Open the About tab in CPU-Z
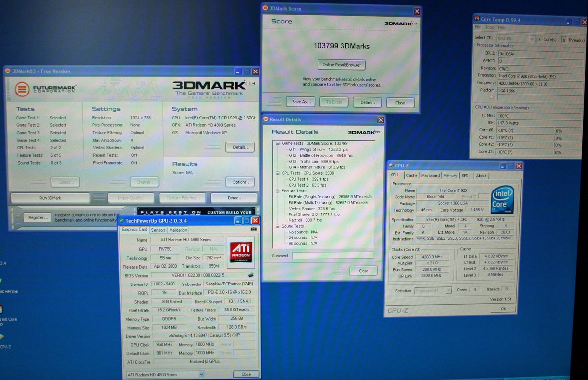588x380 pixels. point(482,175)
